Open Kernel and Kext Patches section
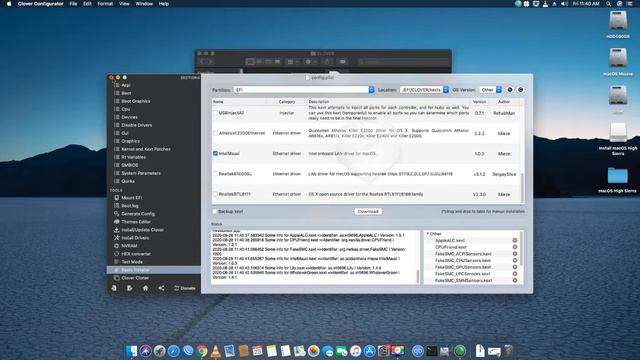 pos(146,149)
